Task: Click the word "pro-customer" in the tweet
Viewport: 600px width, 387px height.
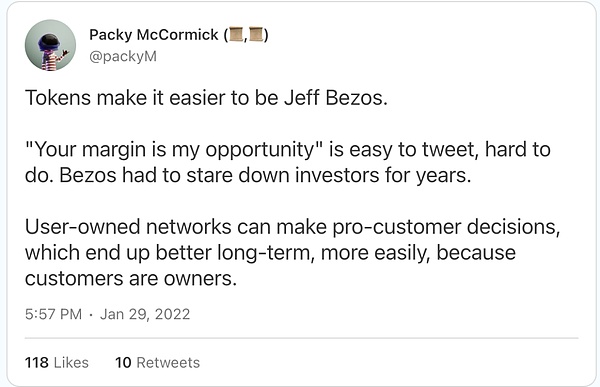Action: point(396,227)
